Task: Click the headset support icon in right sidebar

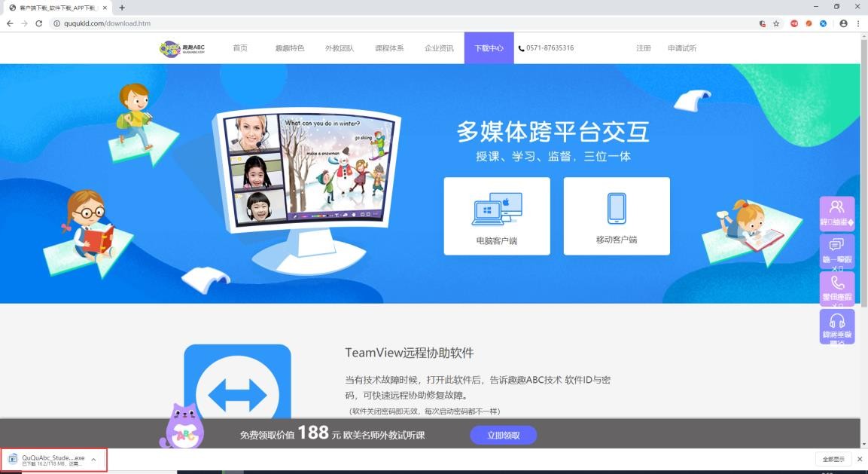Action: pos(836,322)
